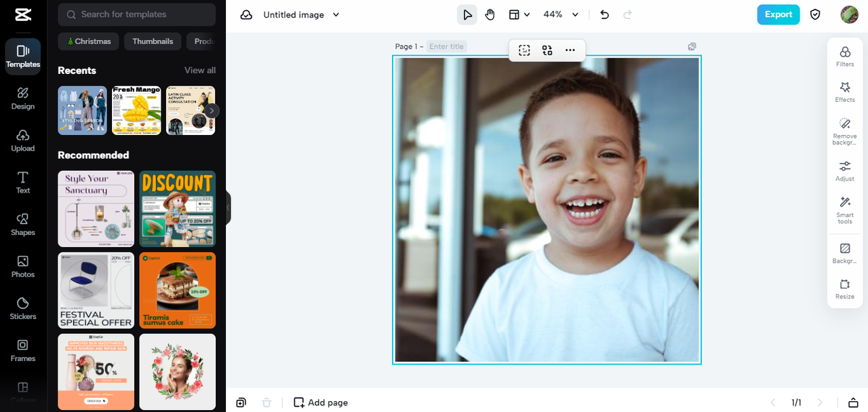The width and height of the screenshot is (868, 412).
Task: Click the Undo arrow
Action: click(x=605, y=14)
